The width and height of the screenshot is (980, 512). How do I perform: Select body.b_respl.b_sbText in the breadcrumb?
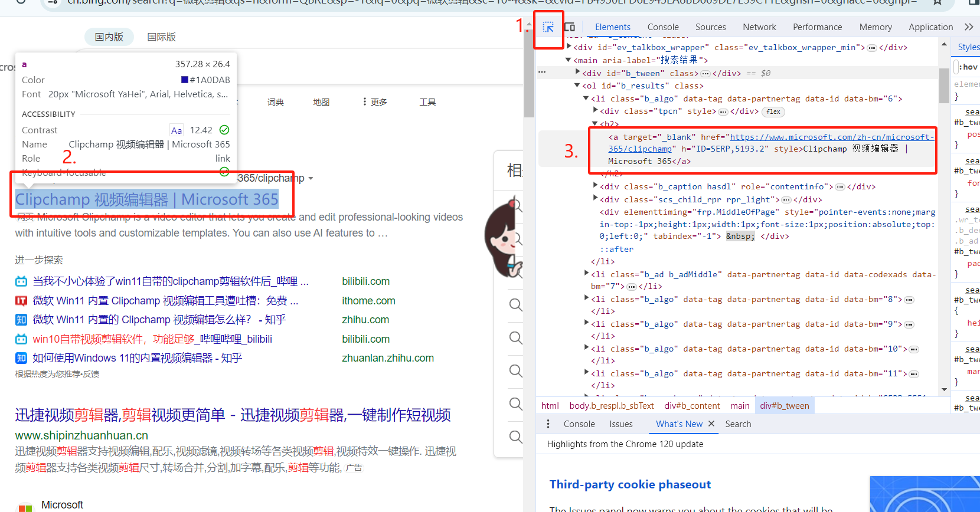(612, 406)
